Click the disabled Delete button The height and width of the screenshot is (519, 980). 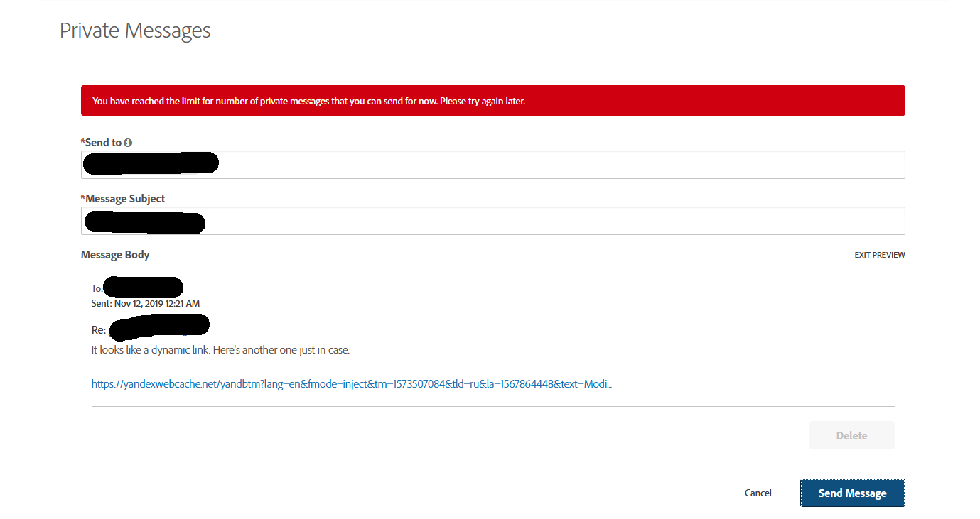tap(851, 435)
